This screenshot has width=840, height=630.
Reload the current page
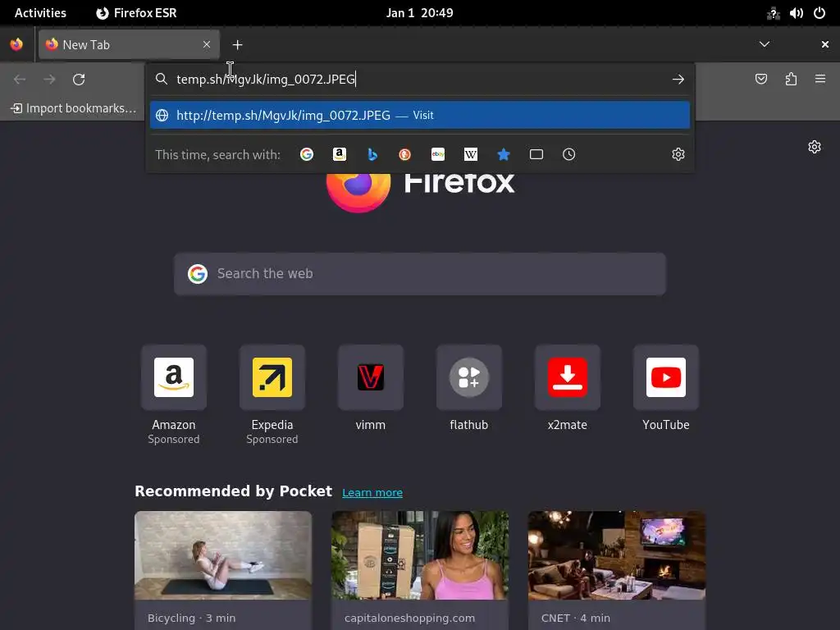(79, 80)
